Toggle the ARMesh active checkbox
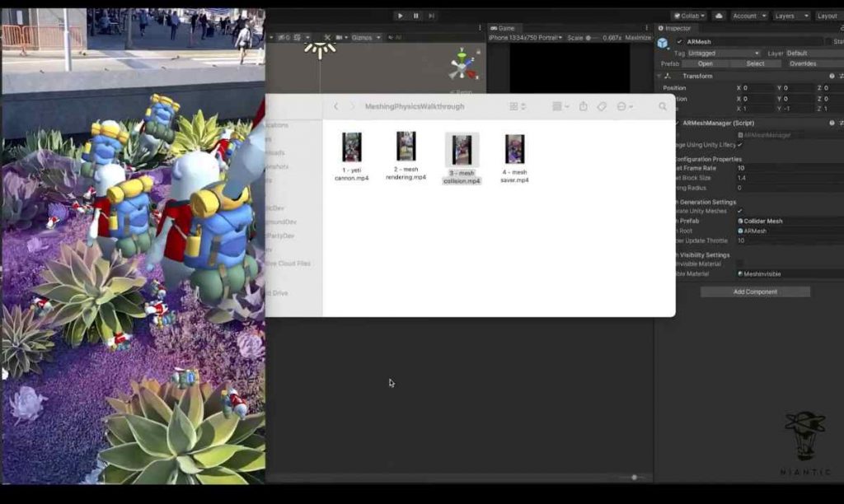 coord(679,41)
